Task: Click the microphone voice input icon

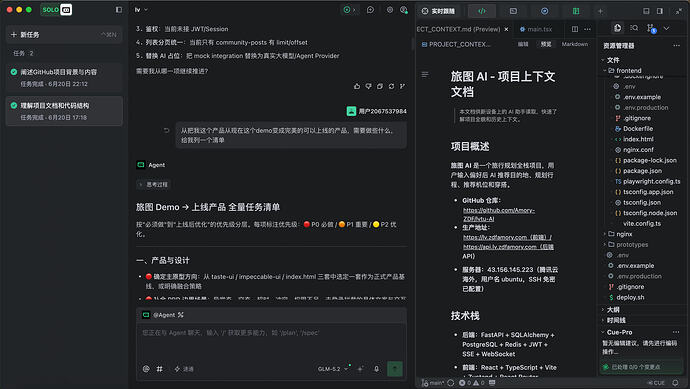Action: point(376,369)
